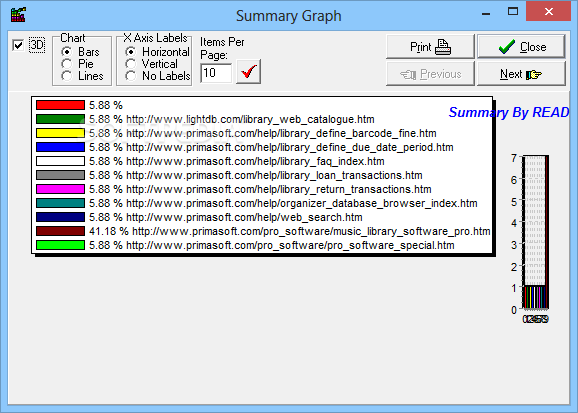The height and width of the screenshot is (413, 578).
Task: Click the library_faq_index.htm legend entry
Action: 237,162
